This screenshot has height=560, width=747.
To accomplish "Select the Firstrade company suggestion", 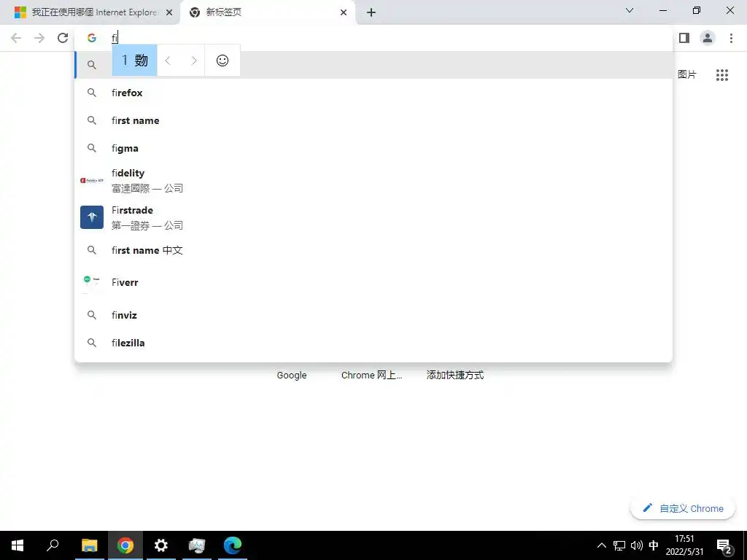I will pos(373,217).
